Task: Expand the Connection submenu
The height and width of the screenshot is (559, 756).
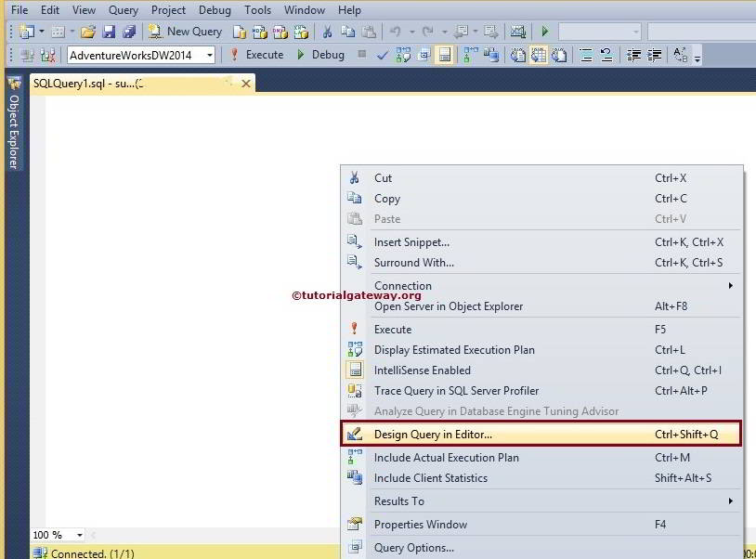Action: click(402, 285)
